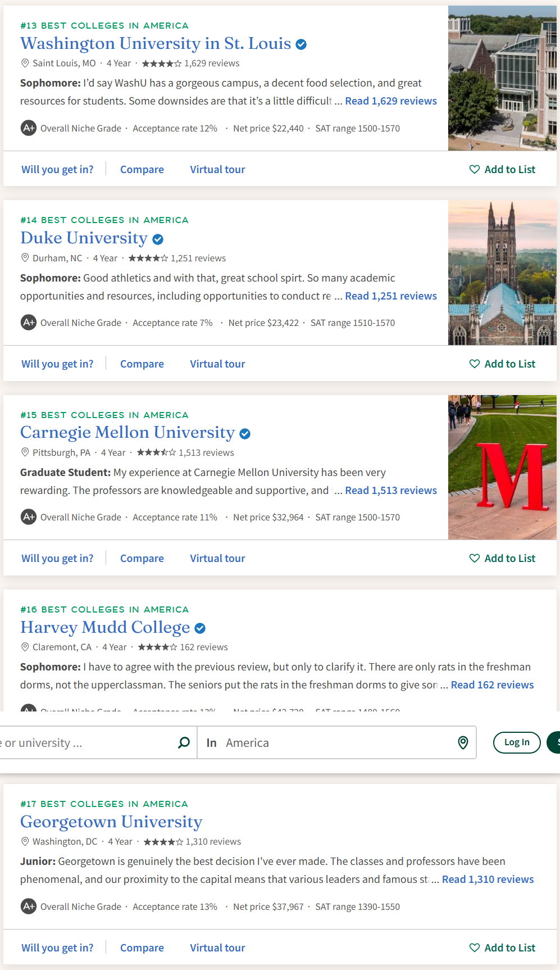Image resolution: width=560 pixels, height=970 pixels.
Task: Compare Georgetown University
Action: (x=142, y=948)
